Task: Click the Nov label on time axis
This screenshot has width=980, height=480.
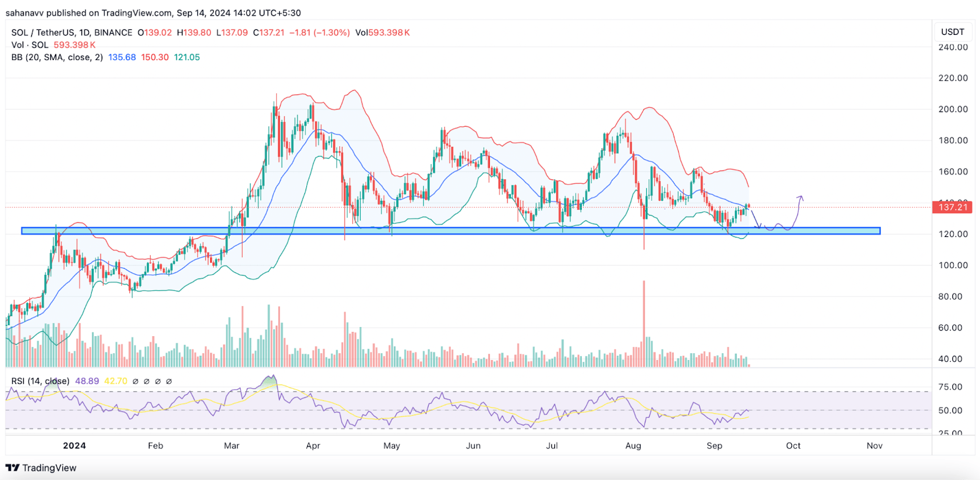Action: 875,446
